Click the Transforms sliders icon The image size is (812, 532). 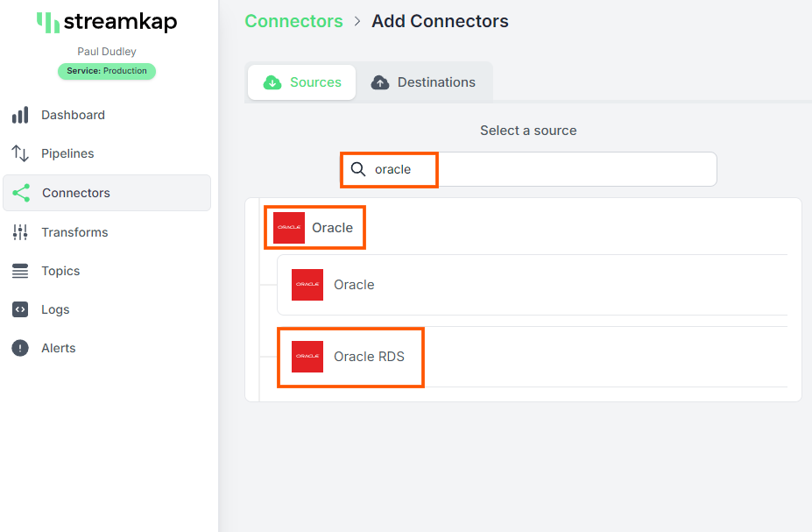(x=20, y=232)
